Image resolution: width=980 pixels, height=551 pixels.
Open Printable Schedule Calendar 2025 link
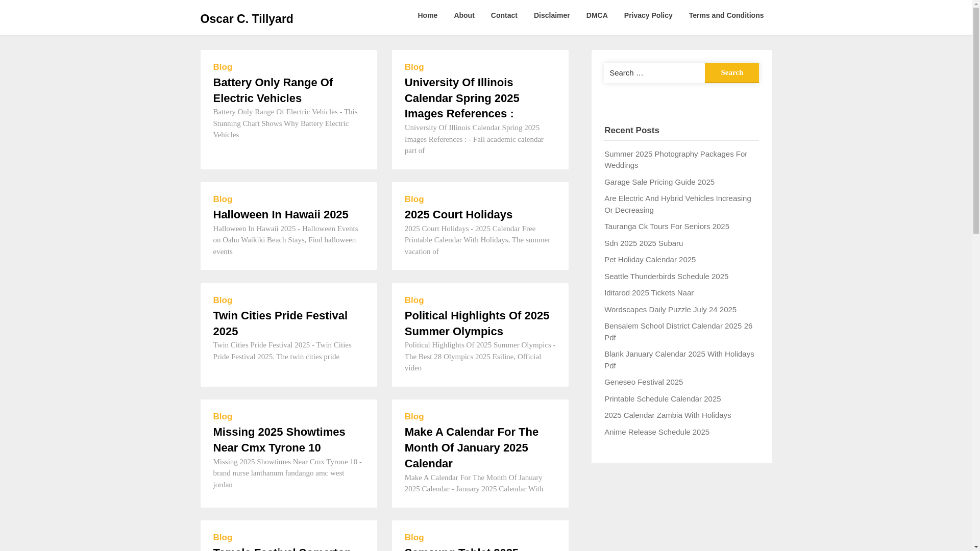tap(663, 399)
